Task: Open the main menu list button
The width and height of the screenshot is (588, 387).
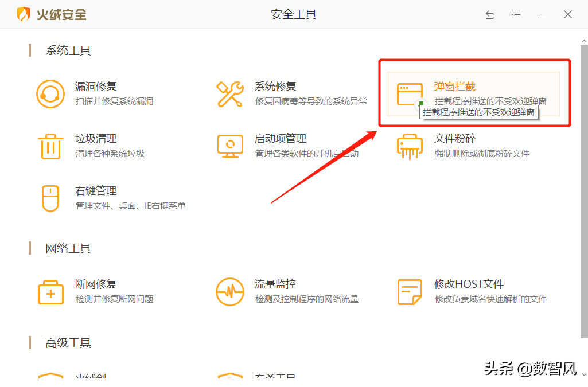Action: pos(516,15)
